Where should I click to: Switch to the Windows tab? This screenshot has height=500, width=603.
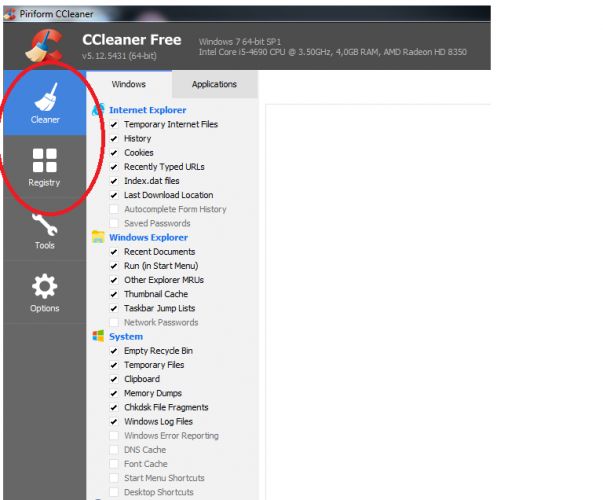(x=128, y=84)
